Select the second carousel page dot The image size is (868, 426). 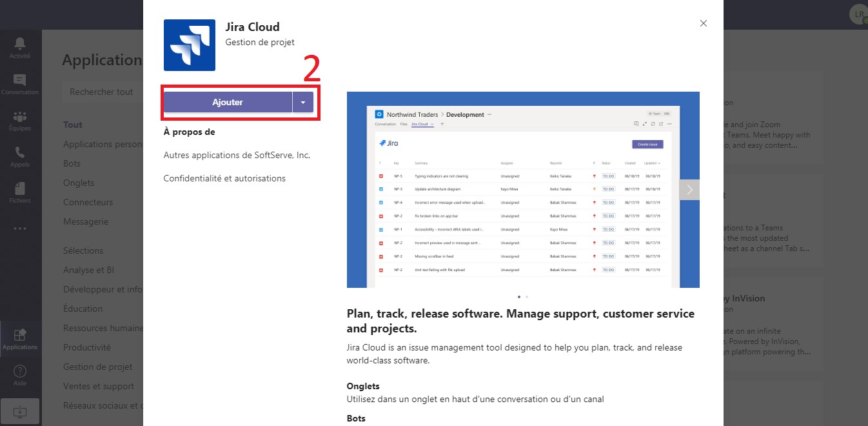pyautogui.click(x=527, y=297)
